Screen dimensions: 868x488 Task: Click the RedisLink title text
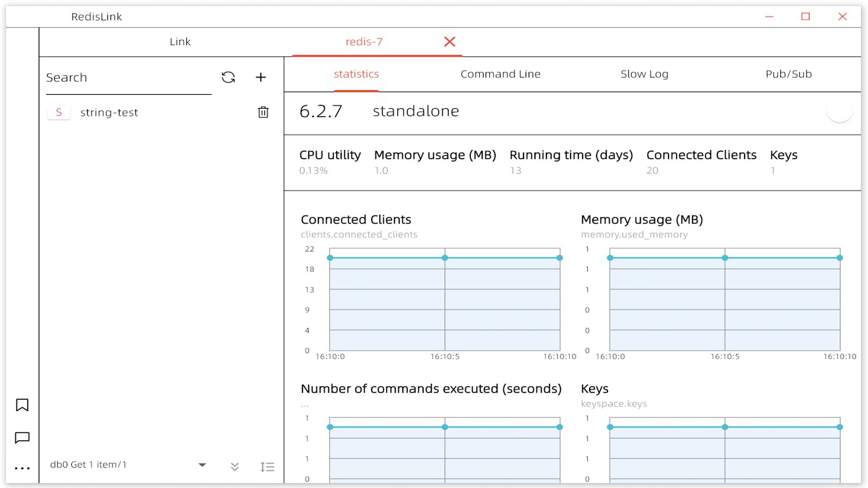pos(97,17)
